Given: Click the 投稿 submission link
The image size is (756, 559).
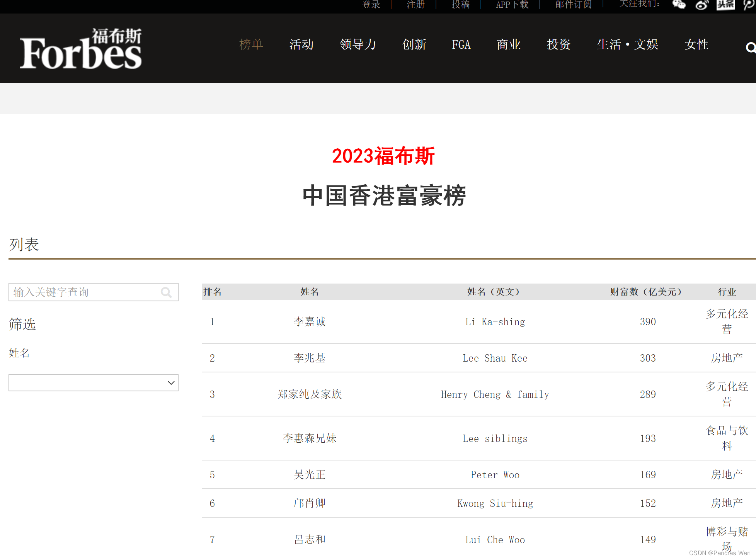Looking at the screenshot, I should coord(461,5).
